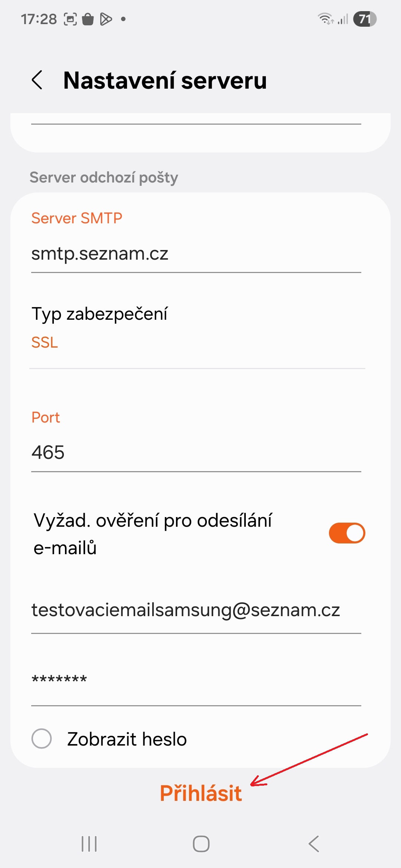Tap the back arrow next to Nastavení serveru

coord(37,80)
